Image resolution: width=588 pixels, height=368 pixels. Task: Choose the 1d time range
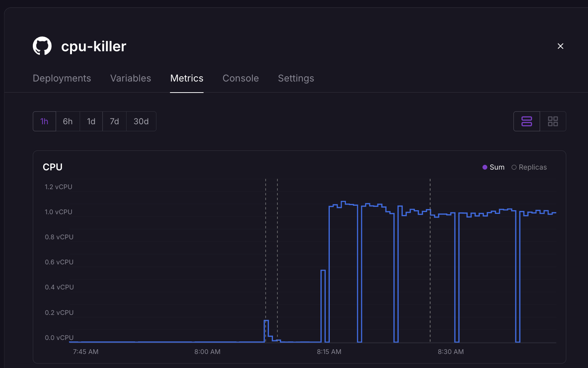tap(91, 121)
